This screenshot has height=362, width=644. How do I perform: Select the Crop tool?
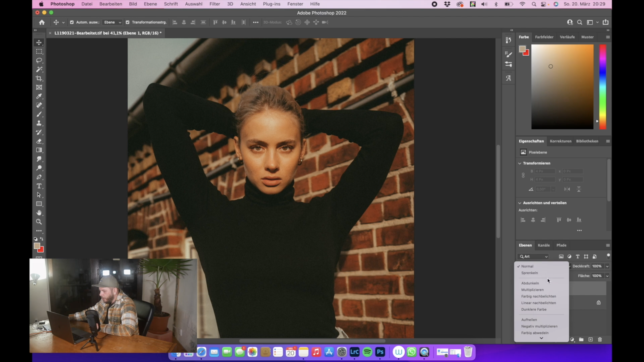coord(39,78)
